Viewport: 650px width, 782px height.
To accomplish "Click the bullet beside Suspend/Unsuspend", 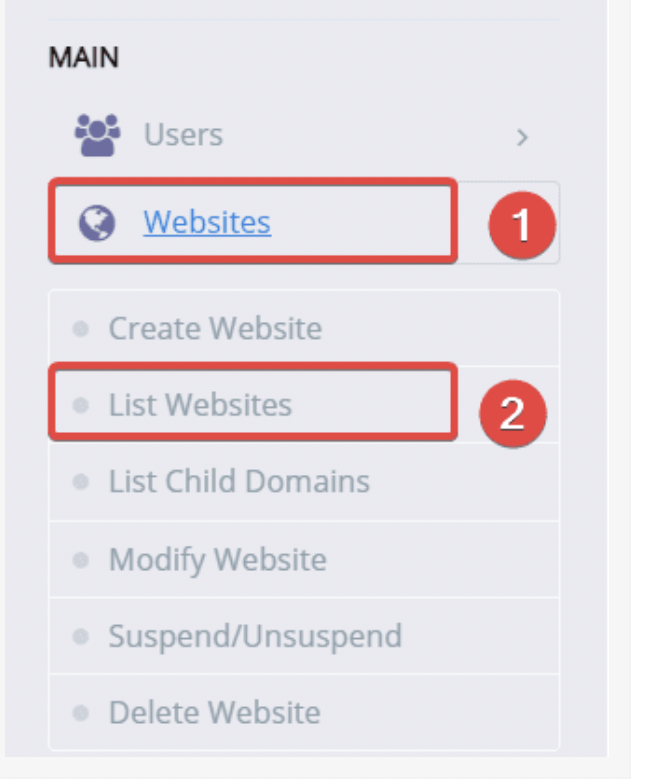I will (80, 637).
